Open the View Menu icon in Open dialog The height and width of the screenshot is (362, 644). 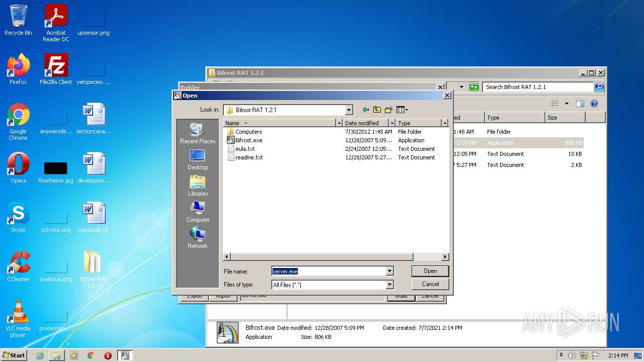pyautogui.click(x=402, y=110)
